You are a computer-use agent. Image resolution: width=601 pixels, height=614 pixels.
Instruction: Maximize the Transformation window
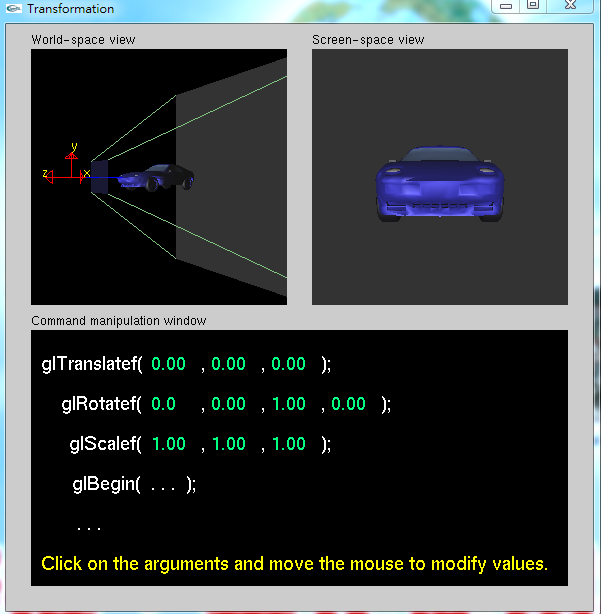(533, 5)
